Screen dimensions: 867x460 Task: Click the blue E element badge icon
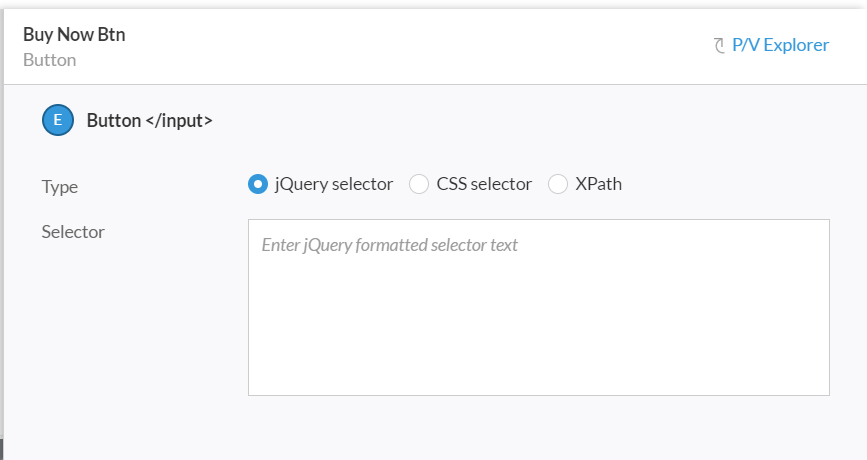click(58, 120)
